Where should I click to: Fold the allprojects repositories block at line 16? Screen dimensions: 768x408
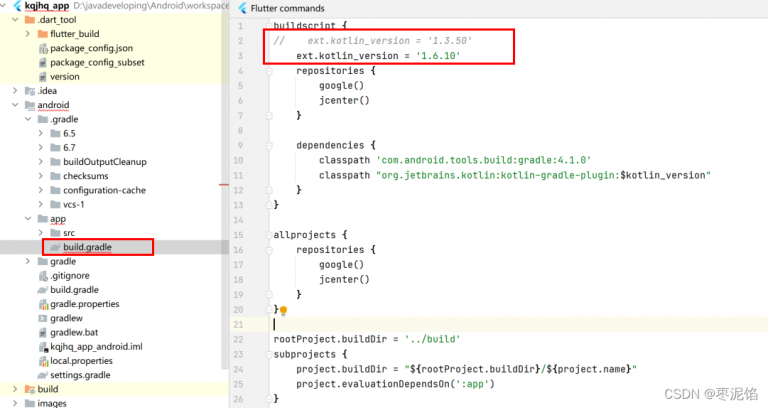(271, 249)
